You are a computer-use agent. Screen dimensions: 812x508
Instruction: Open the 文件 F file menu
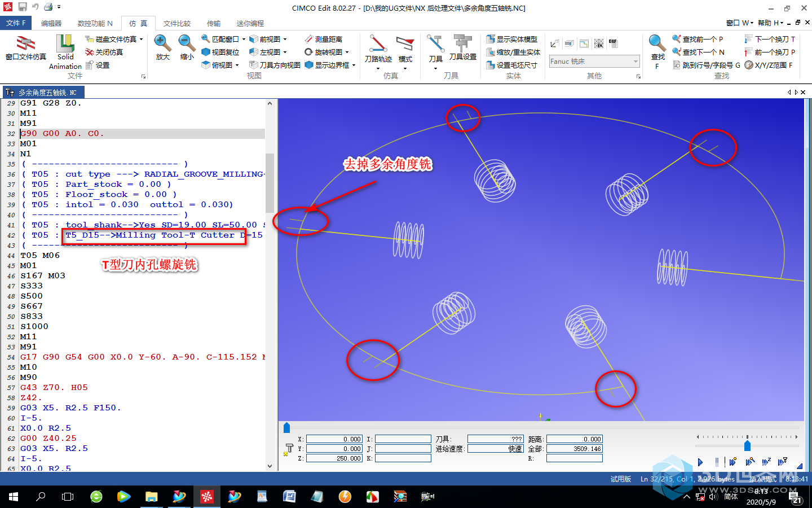(x=16, y=23)
